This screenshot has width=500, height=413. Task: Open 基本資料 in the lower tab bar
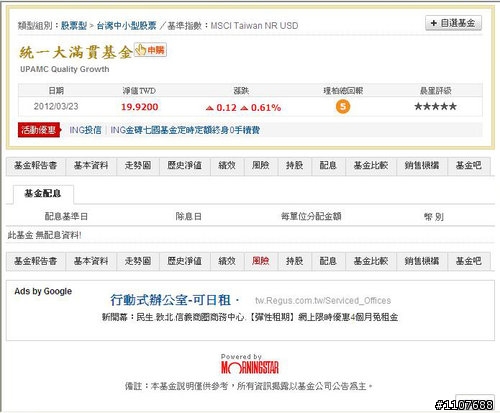[x=91, y=261]
